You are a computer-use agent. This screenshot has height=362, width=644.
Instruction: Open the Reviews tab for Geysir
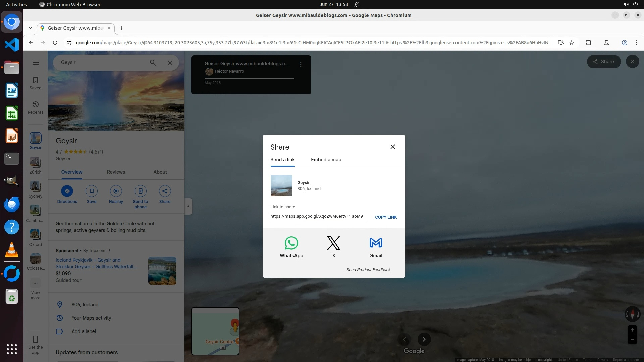coord(116,172)
